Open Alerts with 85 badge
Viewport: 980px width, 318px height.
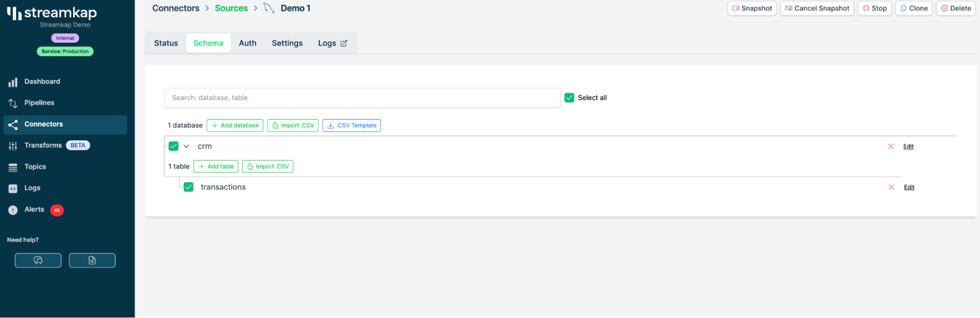[34, 210]
